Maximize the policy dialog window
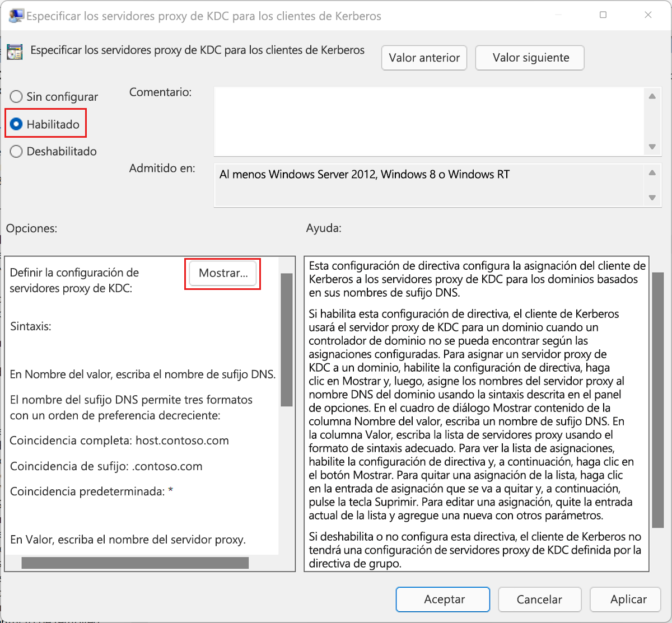This screenshot has width=672, height=623. [603, 15]
